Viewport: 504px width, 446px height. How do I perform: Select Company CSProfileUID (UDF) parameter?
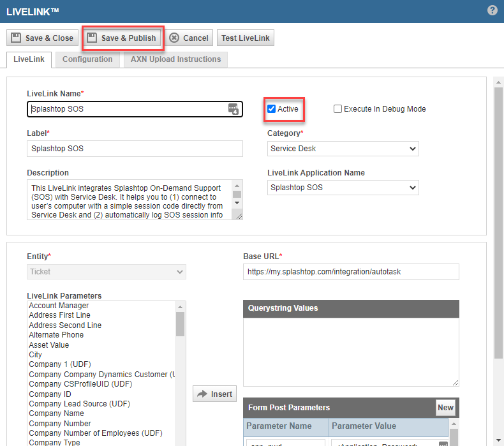point(80,384)
